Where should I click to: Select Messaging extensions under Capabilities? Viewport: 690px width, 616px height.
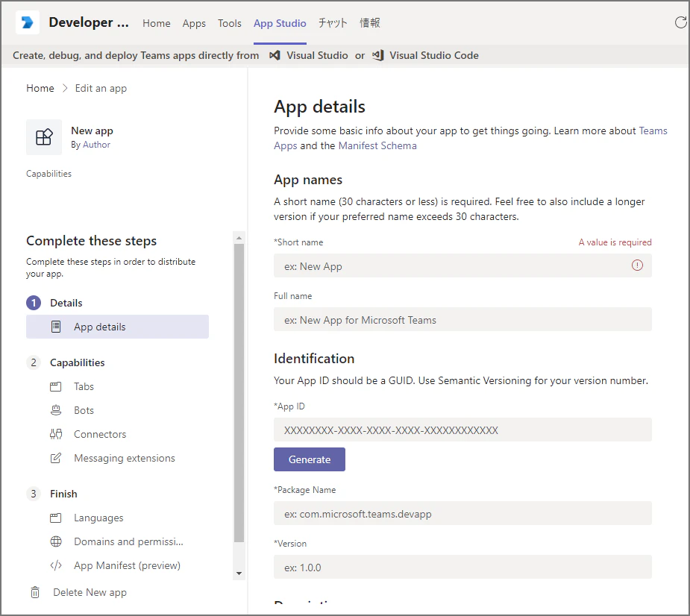(125, 458)
